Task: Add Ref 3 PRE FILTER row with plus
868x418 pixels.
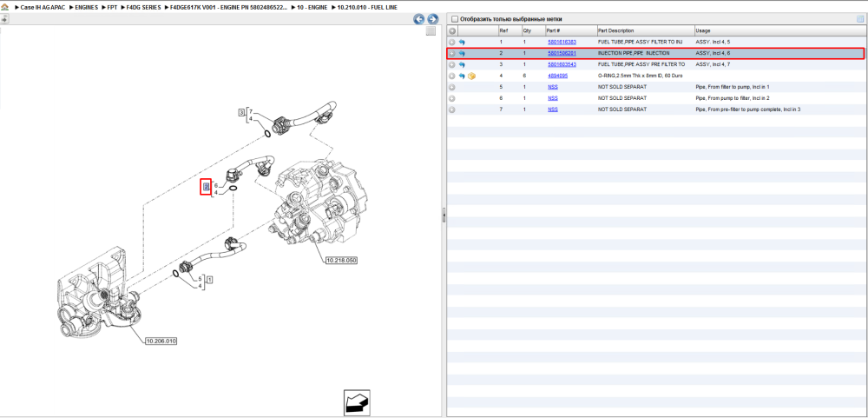Action: (x=452, y=65)
